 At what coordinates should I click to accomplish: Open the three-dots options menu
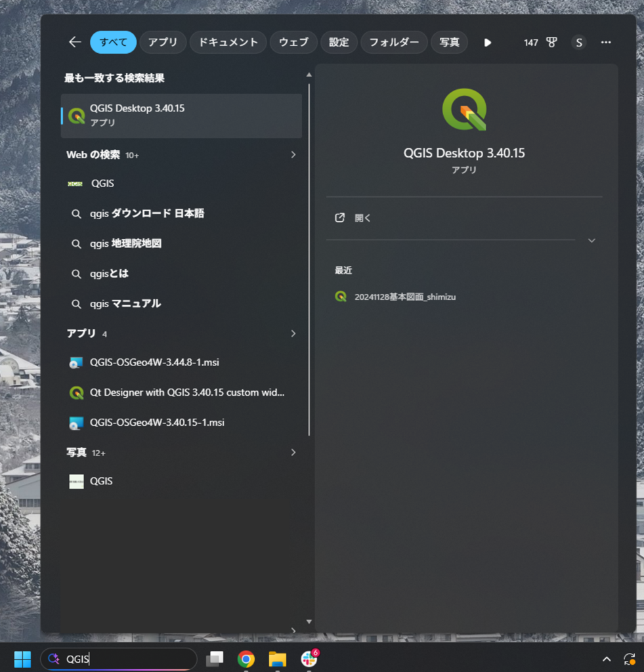click(x=606, y=43)
